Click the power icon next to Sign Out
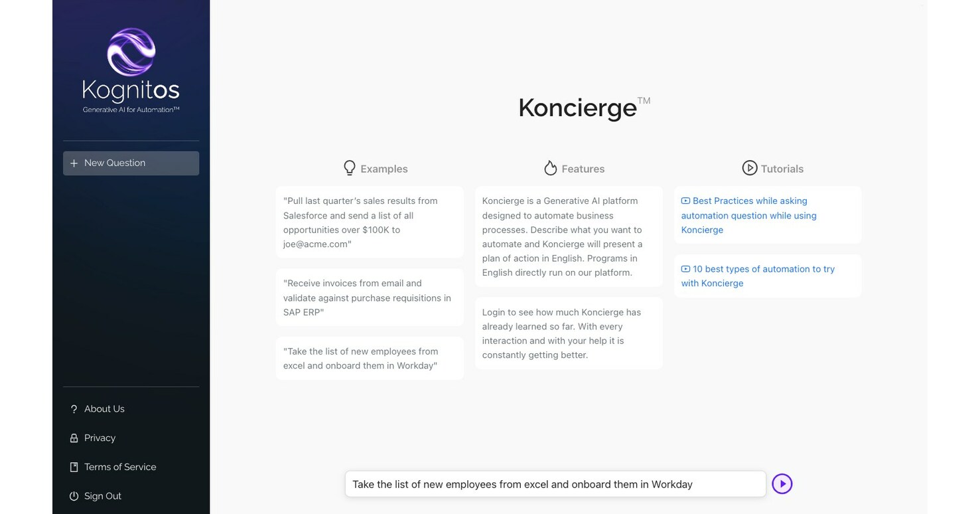The image size is (980, 514). (73, 496)
